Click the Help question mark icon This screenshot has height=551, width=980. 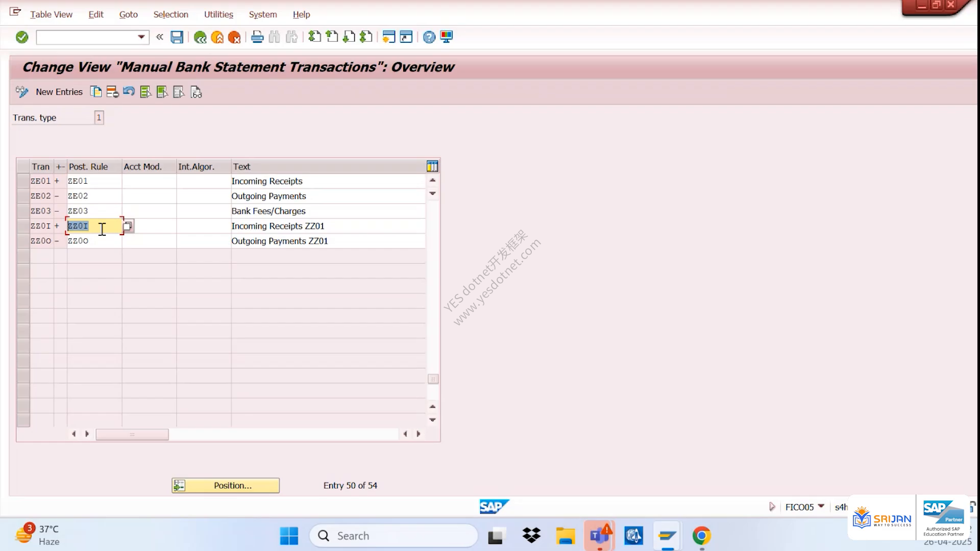pos(429,37)
